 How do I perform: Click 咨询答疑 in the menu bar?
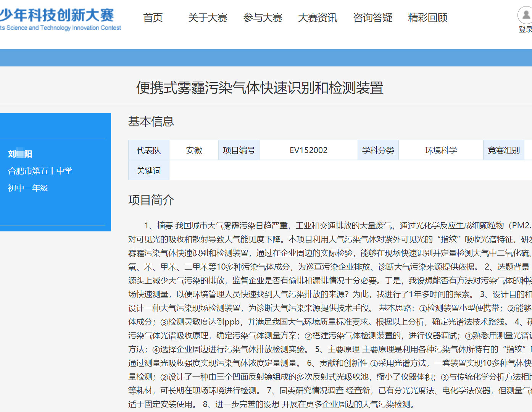[373, 18]
